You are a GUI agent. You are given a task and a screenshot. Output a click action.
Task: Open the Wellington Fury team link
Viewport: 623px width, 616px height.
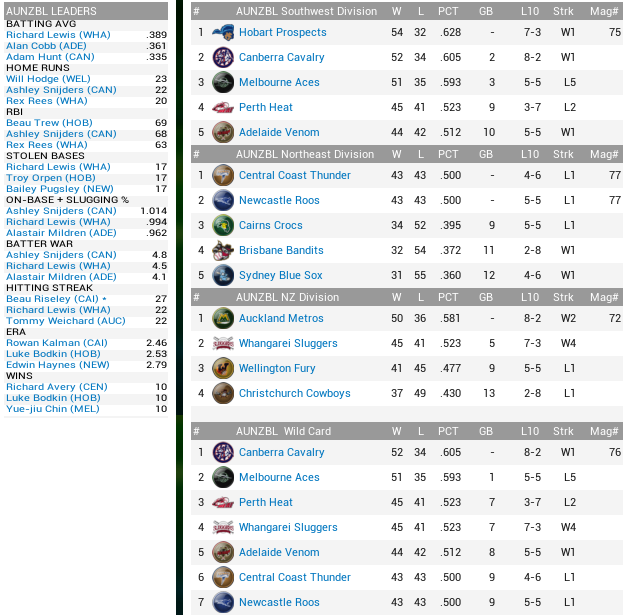[277, 368]
